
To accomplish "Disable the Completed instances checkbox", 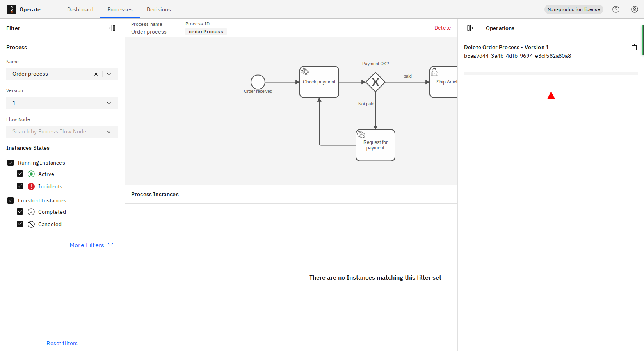I will pos(20,212).
